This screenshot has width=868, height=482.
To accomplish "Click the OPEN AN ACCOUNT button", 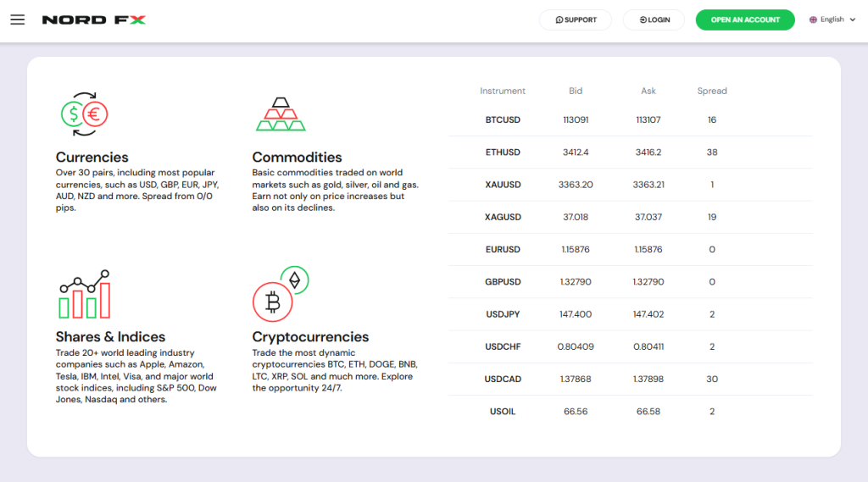I will [745, 20].
